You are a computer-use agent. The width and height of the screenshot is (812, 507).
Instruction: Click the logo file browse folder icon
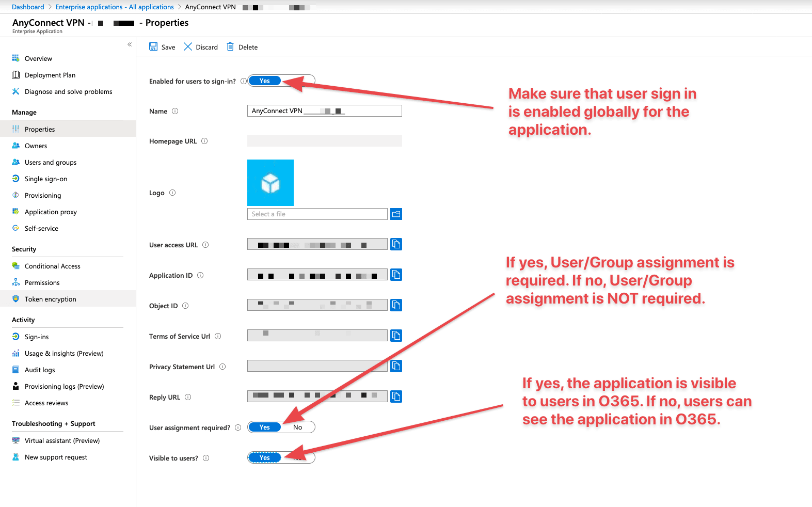click(396, 214)
